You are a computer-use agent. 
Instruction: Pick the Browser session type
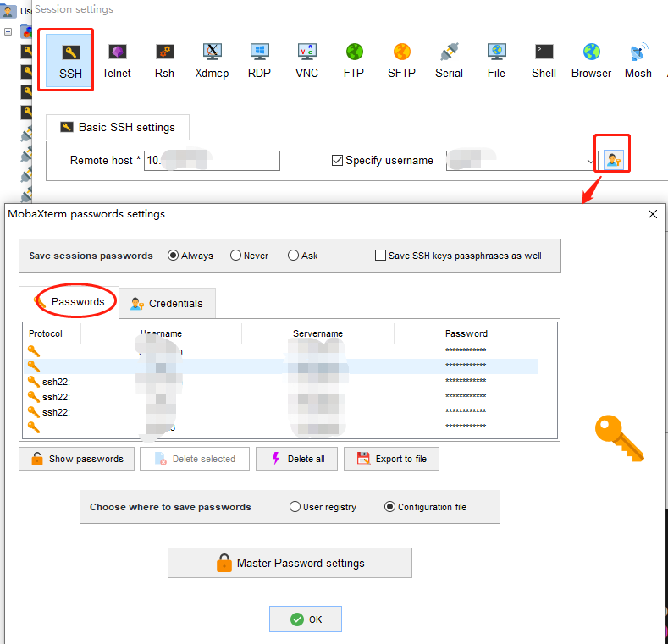click(591, 60)
